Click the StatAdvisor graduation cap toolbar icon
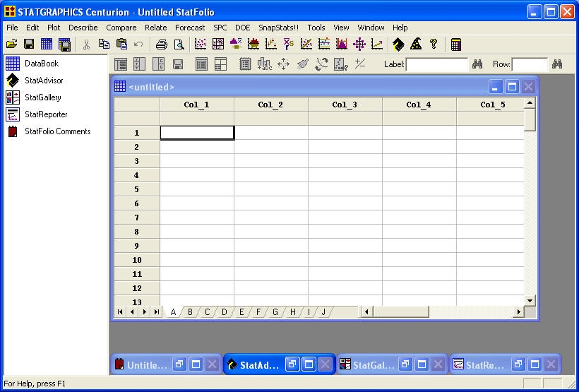The image size is (579, 392). [398, 44]
